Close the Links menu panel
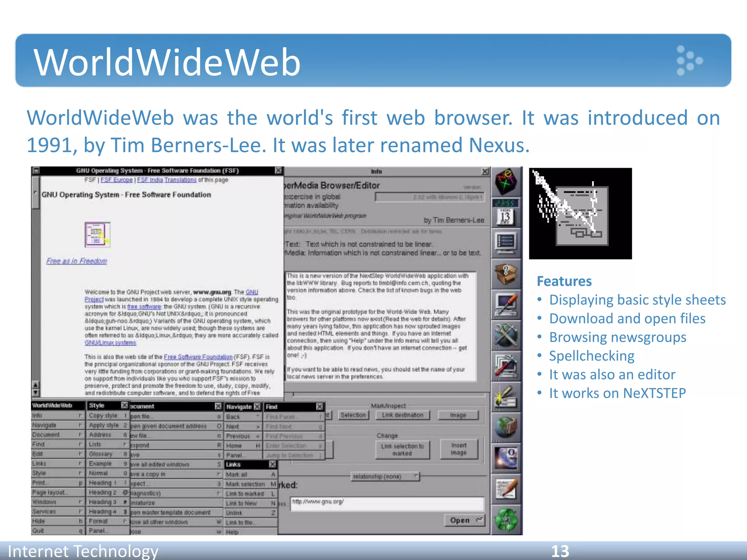The image size is (747, 560). pyautogui.click(x=272, y=464)
